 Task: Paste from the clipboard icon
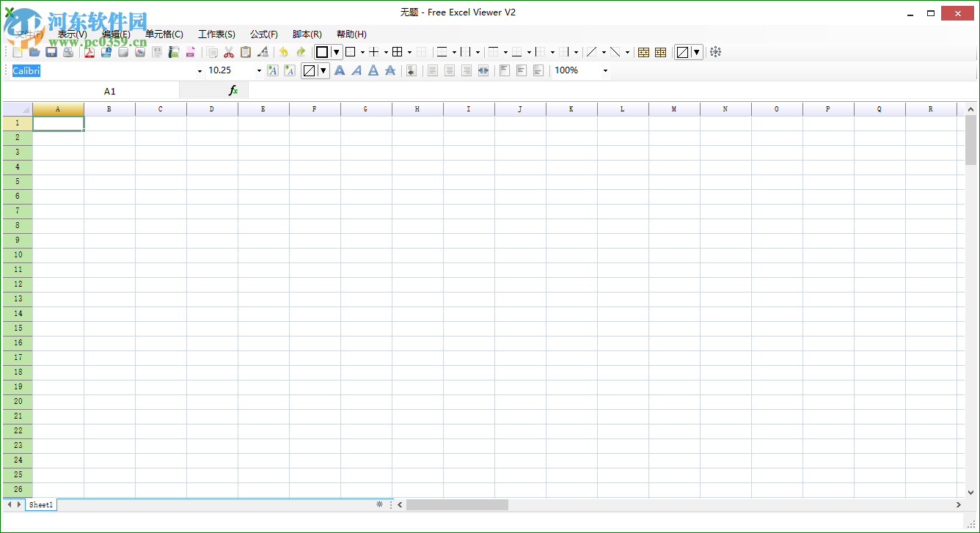click(246, 52)
